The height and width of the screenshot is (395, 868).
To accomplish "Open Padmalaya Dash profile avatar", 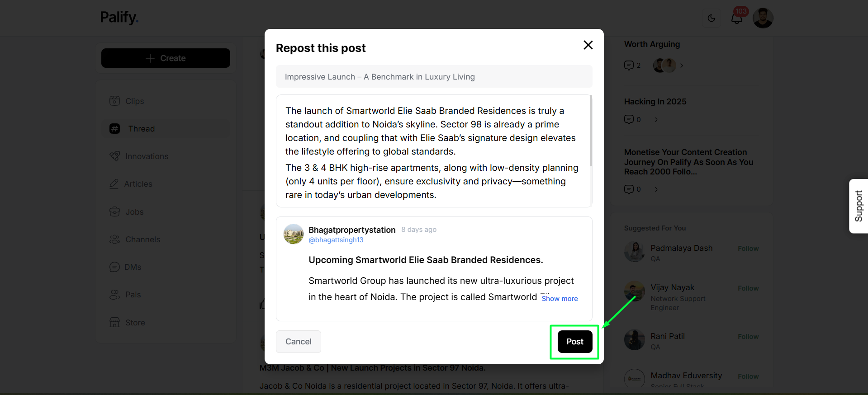I will [x=635, y=252].
